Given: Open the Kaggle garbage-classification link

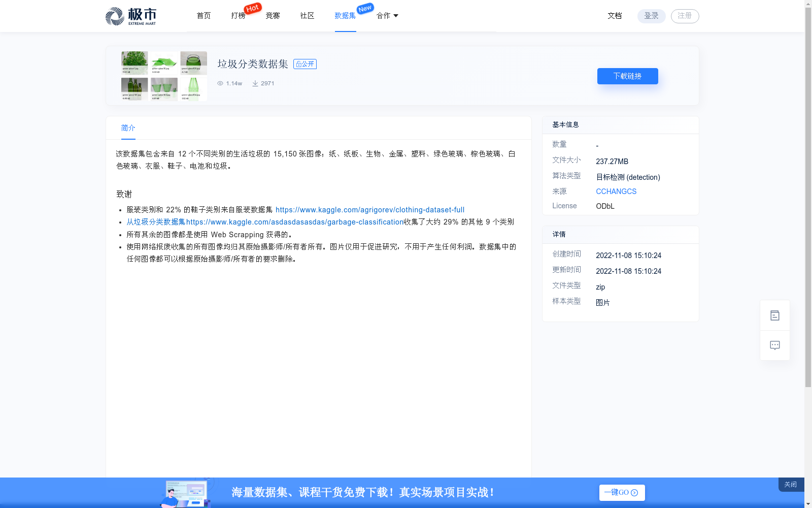Looking at the screenshot, I should pyautogui.click(x=265, y=222).
